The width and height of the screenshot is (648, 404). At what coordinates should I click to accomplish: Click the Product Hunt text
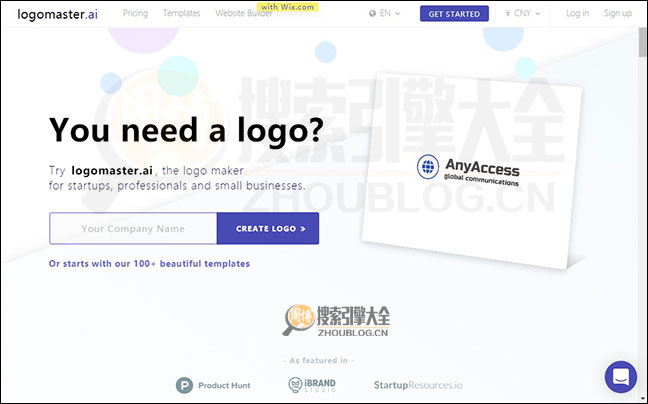pyautogui.click(x=224, y=385)
